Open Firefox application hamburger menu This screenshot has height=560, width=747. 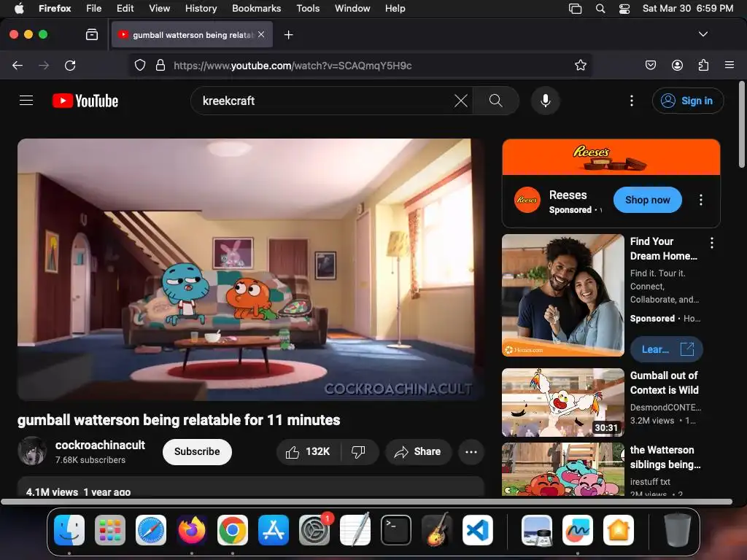(729, 65)
